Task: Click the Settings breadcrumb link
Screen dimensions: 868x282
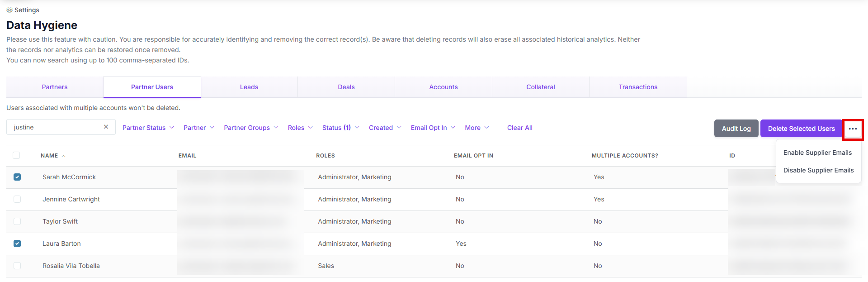Action: [27, 10]
